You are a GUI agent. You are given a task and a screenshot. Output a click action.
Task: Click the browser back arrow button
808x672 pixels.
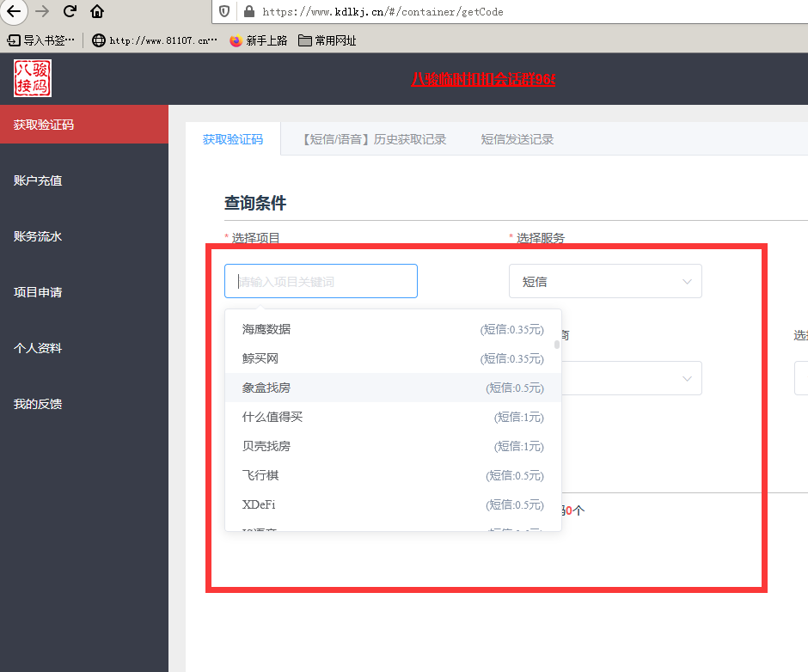click(x=15, y=12)
